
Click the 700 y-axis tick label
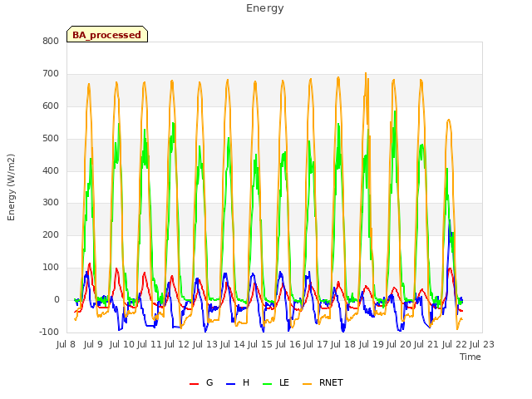(51, 74)
